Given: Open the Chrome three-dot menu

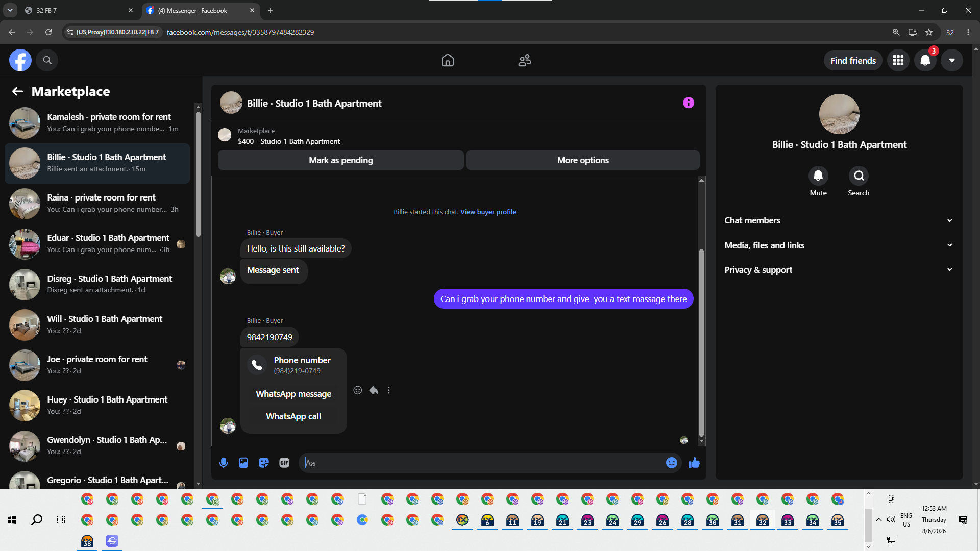Looking at the screenshot, I should pos(968,32).
